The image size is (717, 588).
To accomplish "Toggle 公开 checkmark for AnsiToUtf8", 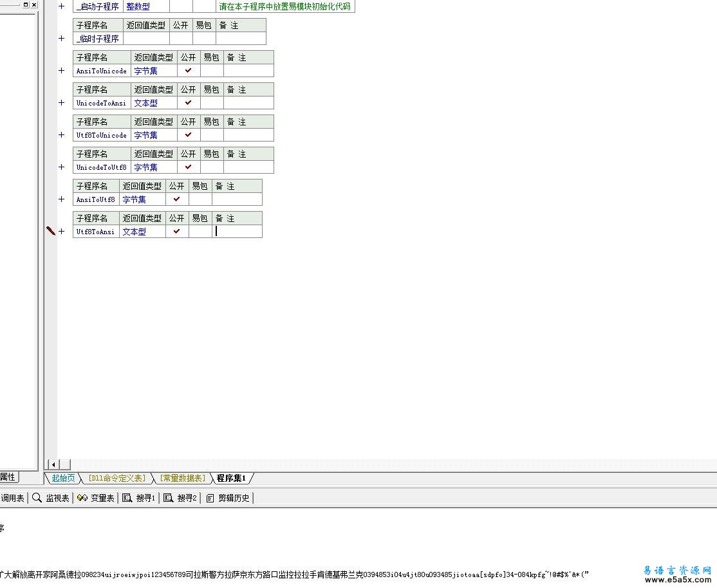I will (x=177, y=199).
